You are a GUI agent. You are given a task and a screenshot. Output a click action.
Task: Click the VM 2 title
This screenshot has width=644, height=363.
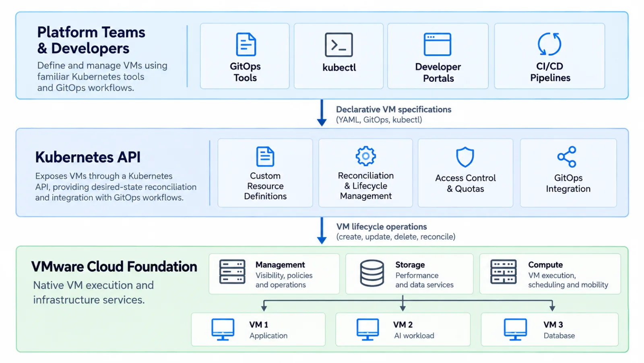403,325
